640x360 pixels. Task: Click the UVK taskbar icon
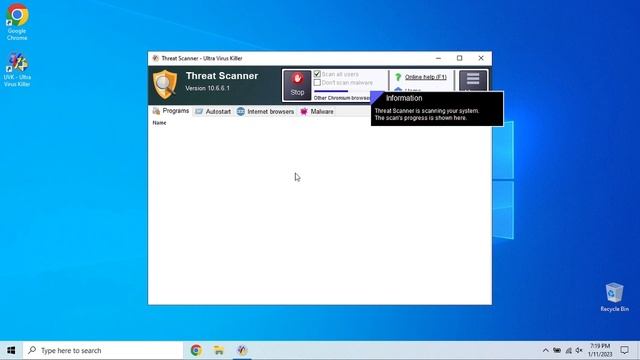coord(242,350)
